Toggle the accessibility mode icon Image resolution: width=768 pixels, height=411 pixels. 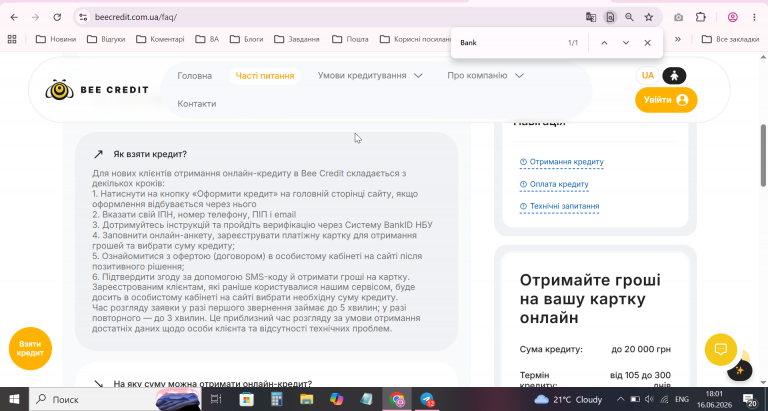pos(674,75)
